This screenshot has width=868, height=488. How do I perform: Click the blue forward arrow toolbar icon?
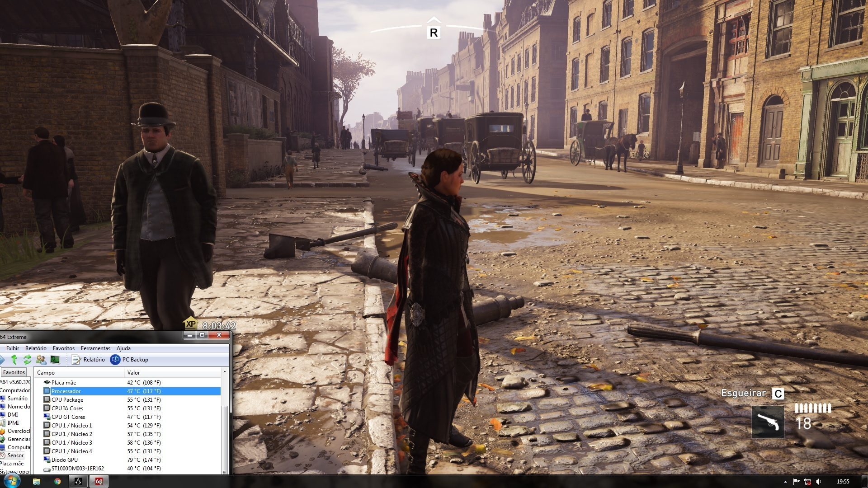[2, 360]
